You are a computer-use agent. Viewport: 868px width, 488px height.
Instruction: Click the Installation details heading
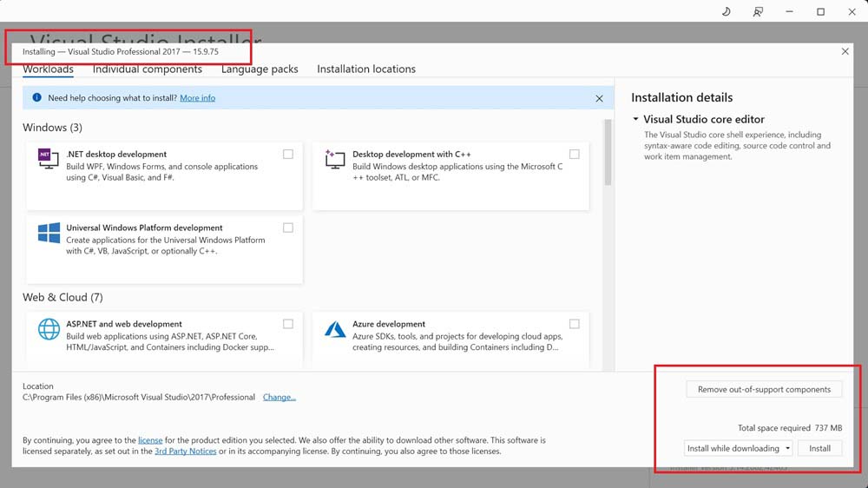tap(682, 97)
